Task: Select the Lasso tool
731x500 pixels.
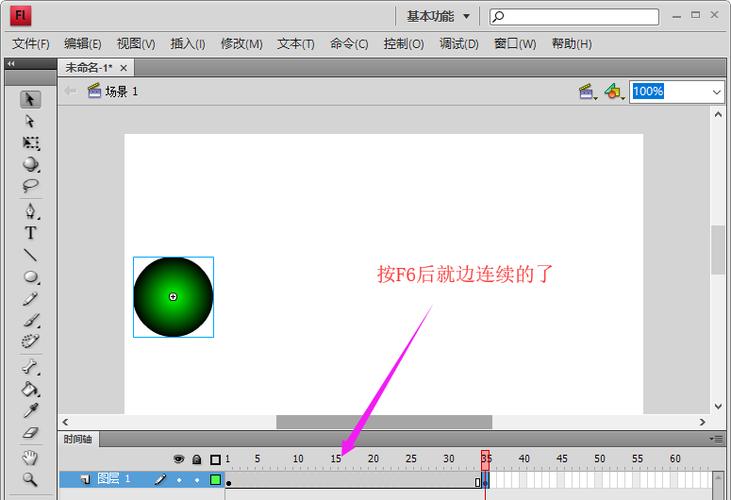Action: [x=30, y=185]
